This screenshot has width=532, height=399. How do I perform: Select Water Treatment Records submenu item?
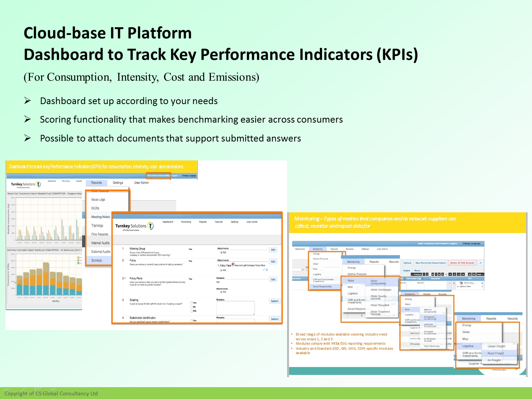click(x=380, y=313)
